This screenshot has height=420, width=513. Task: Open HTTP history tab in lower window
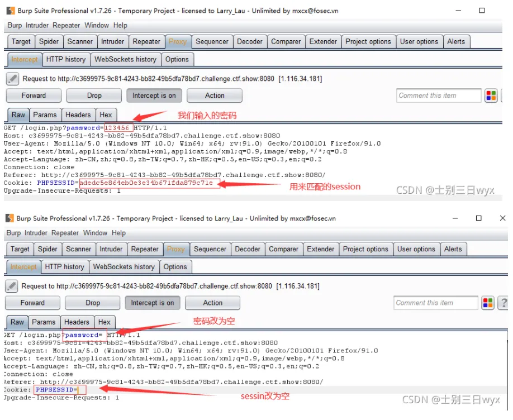64,266
